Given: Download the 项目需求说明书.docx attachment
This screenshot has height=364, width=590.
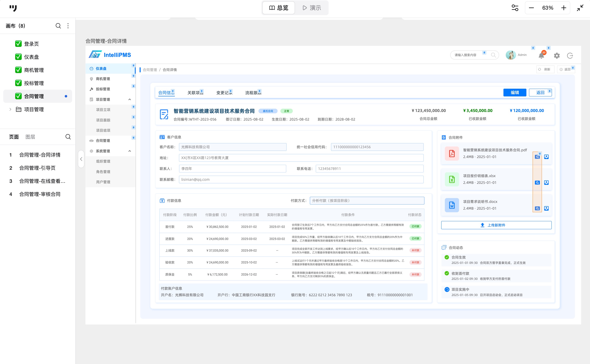Looking at the screenshot, I should point(546,208).
